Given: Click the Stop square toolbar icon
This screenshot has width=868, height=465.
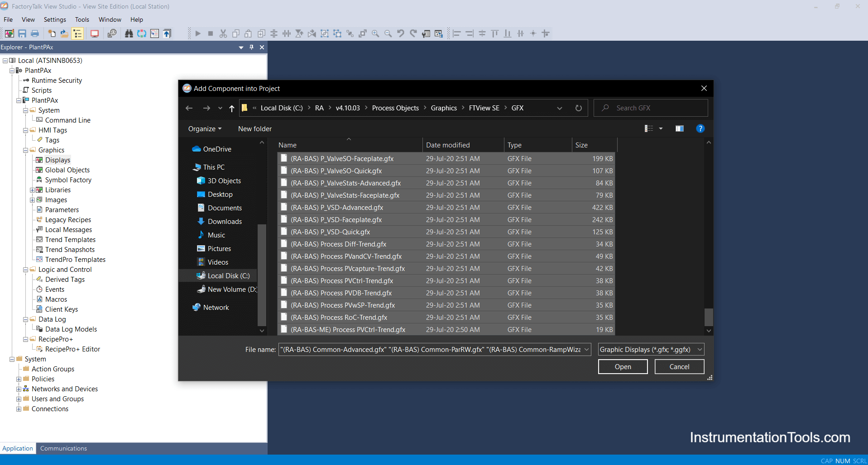Looking at the screenshot, I should (211, 33).
